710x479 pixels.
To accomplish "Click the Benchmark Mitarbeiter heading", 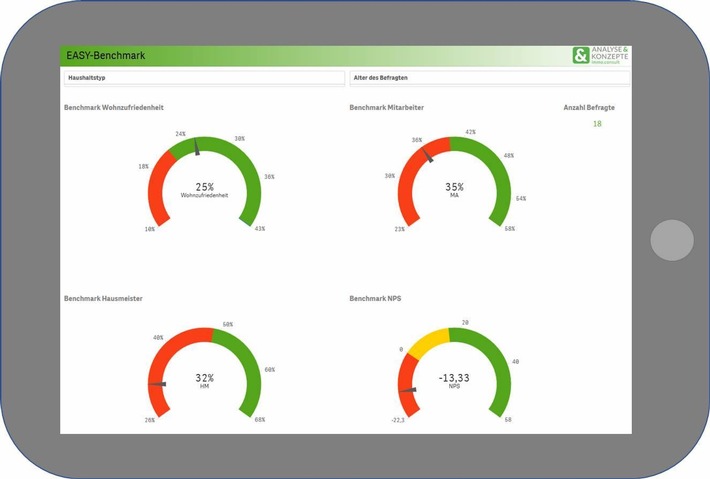I will click(x=387, y=108).
